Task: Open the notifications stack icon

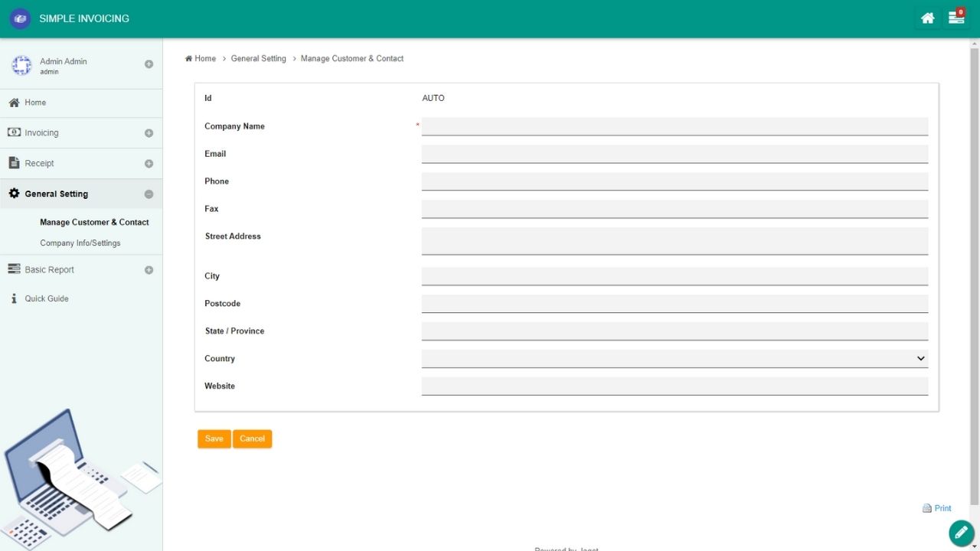Action: pos(955,18)
